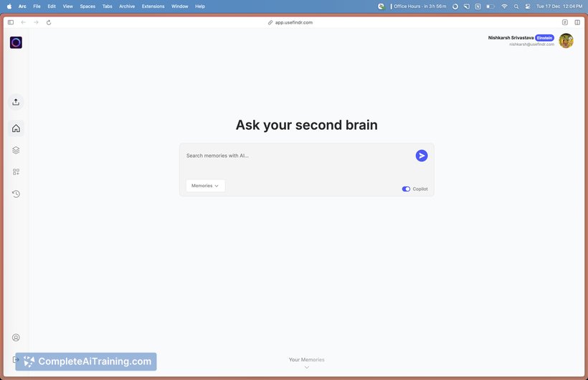Reload the page
The height and width of the screenshot is (380, 588).
point(49,22)
